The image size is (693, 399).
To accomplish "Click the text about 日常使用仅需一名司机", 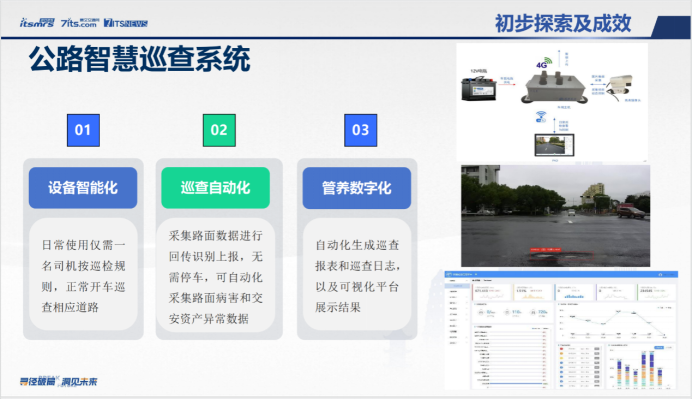I will [83, 276].
